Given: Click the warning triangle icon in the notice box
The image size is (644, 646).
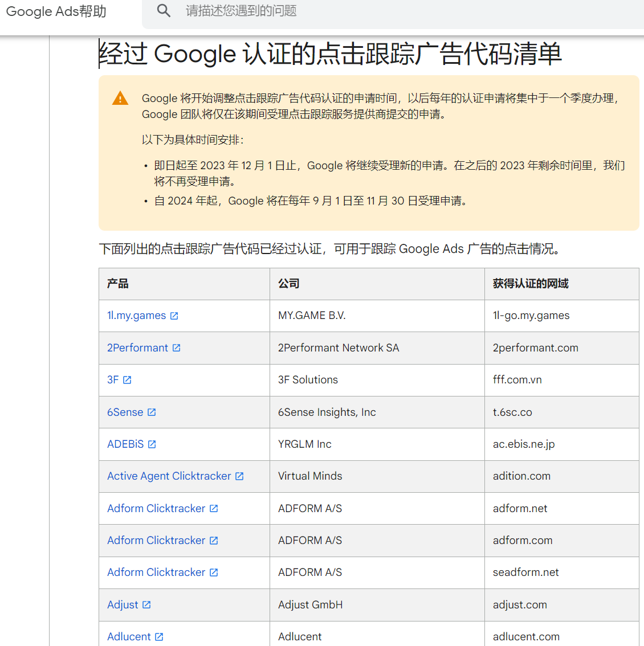Looking at the screenshot, I should [x=120, y=98].
